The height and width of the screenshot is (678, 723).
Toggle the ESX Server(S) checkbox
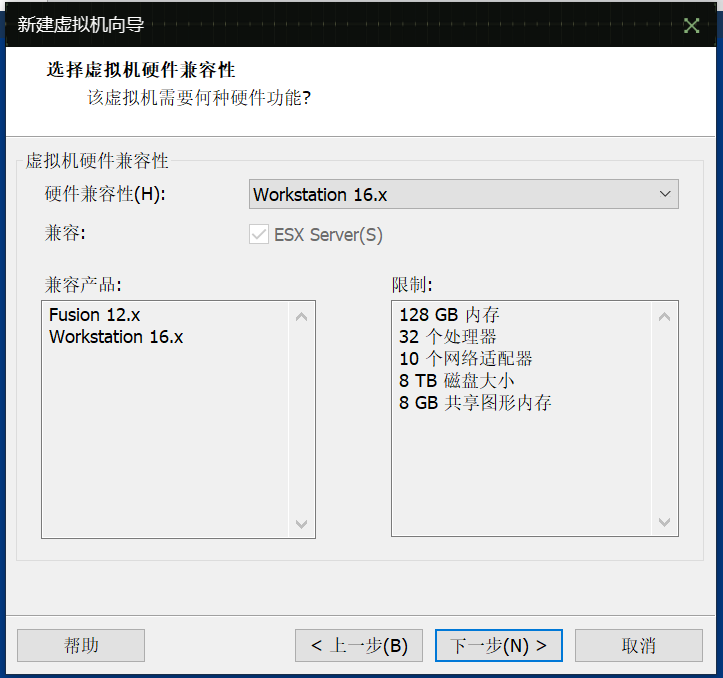259,234
